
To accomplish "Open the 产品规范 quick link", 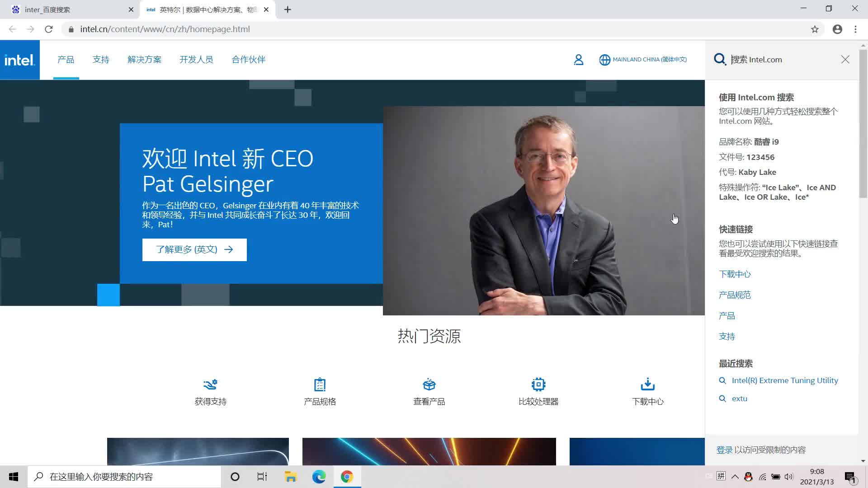I will coord(735,295).
